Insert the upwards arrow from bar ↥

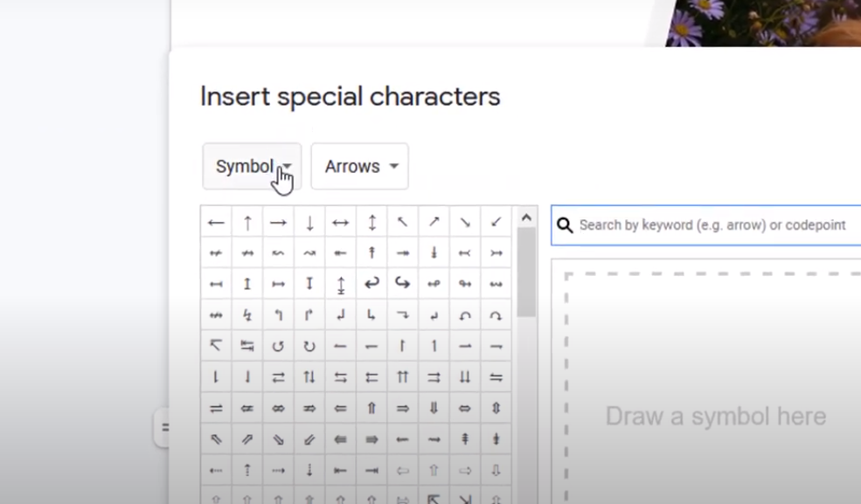point(247,284)
